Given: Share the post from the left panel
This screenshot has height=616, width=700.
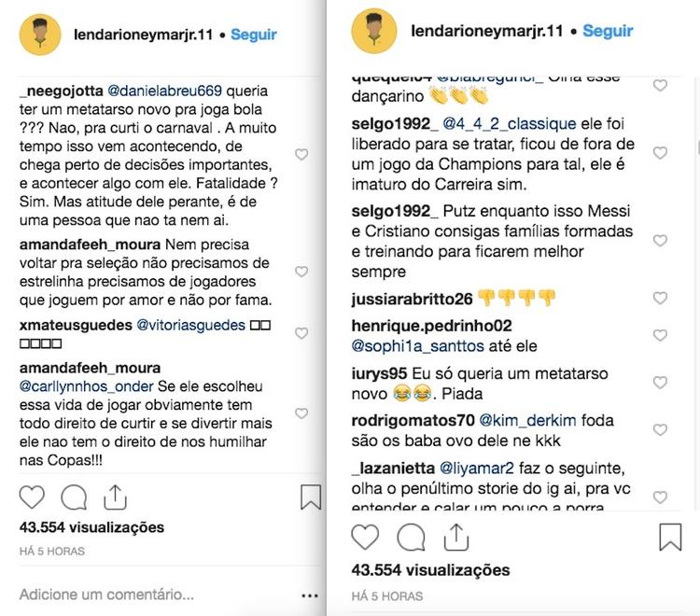Looking at the screenshot, I should 115,497.
